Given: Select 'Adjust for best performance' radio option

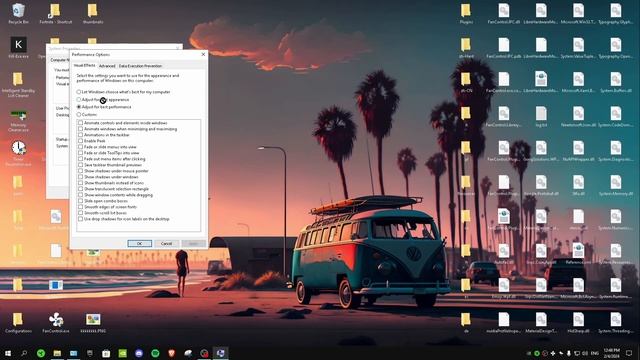Looking at the screenshot, I should coord(79,107).
